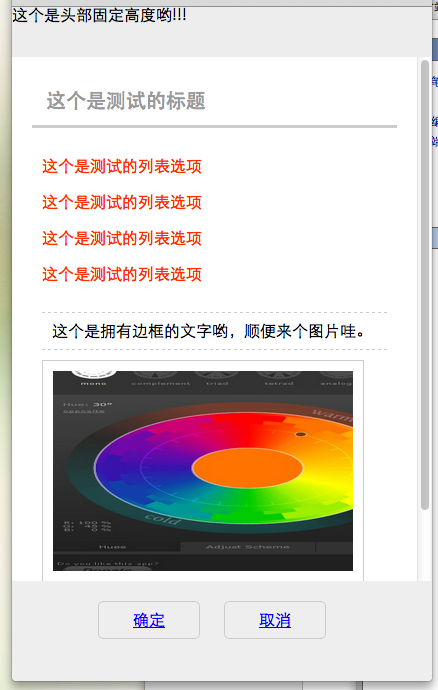Click the color wheel screenshot image

203,471
